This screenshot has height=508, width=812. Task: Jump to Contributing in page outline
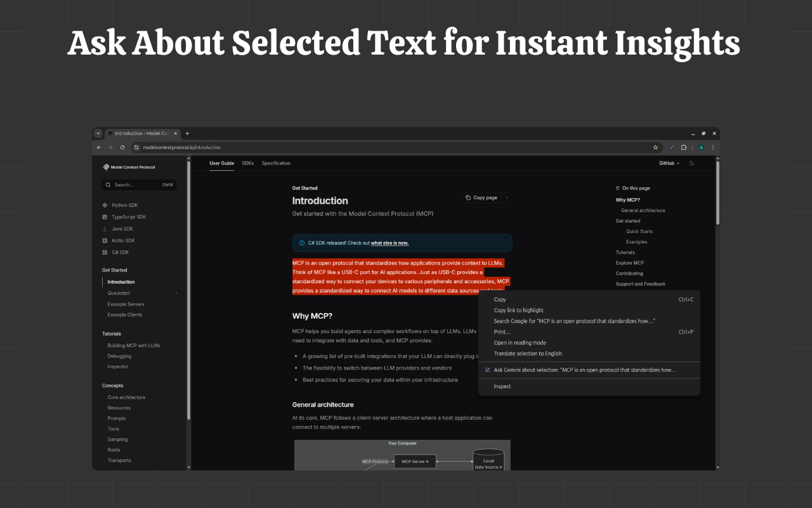pos(629,274)
